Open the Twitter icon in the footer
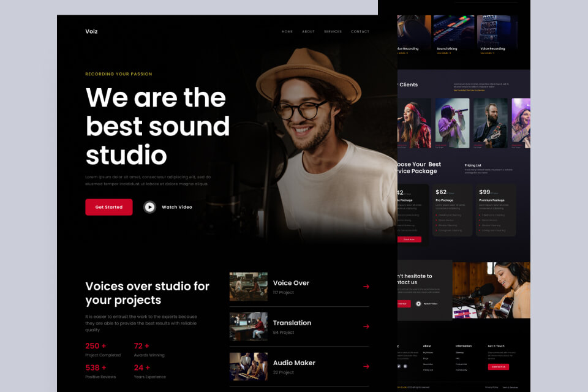Image resolution: width=588 pixels, height=392 pixels. (x=398, y=366)
